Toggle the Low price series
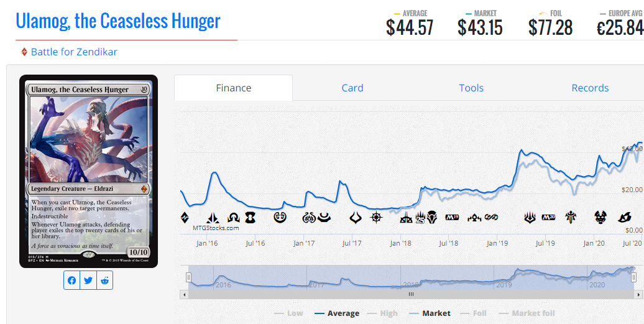The height and width of the screenshot is (324, 644). (x=288, y=313)
